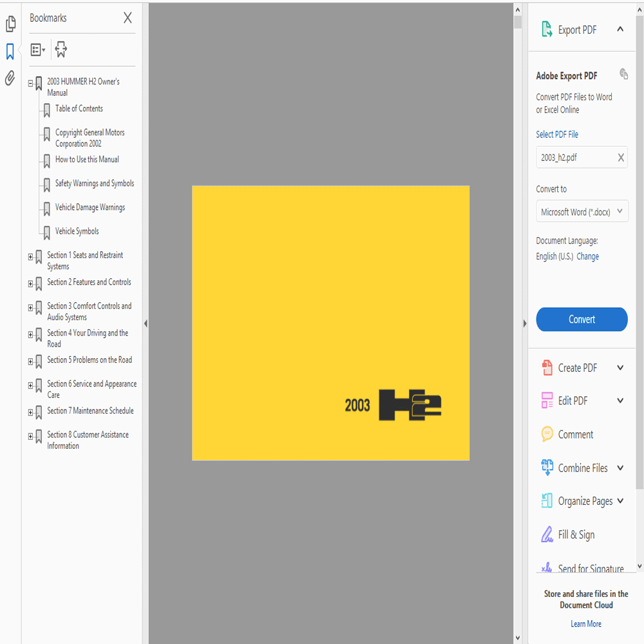The image size is (644, 644).
Task: Expand the Edit PDF chevron
Action: pyautogui.click(x=620, y=400)
